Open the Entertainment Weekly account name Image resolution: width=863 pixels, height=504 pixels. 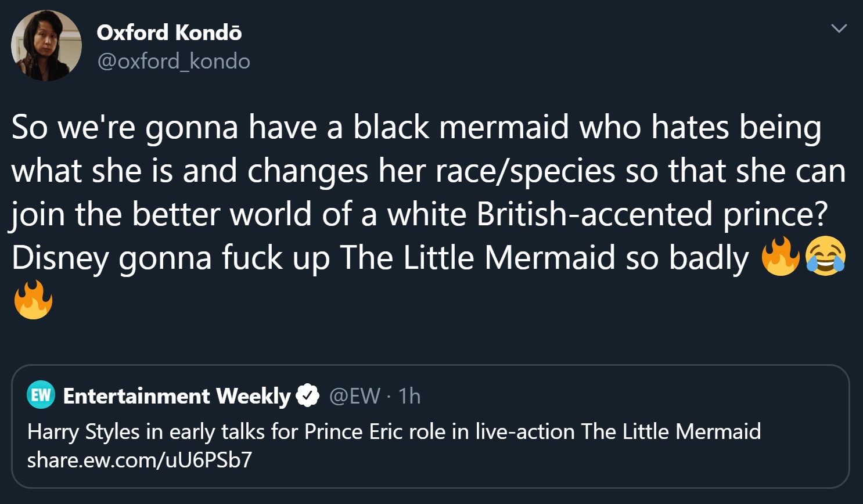coord(177,396)
